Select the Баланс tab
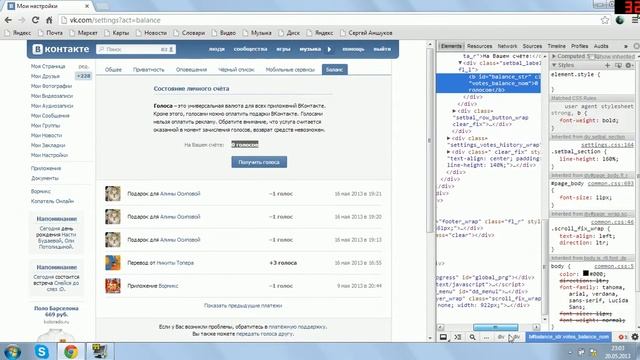Image resolution: width=640 pixels, height=360 pixels. pyautogui.click(x=334, y=70)
